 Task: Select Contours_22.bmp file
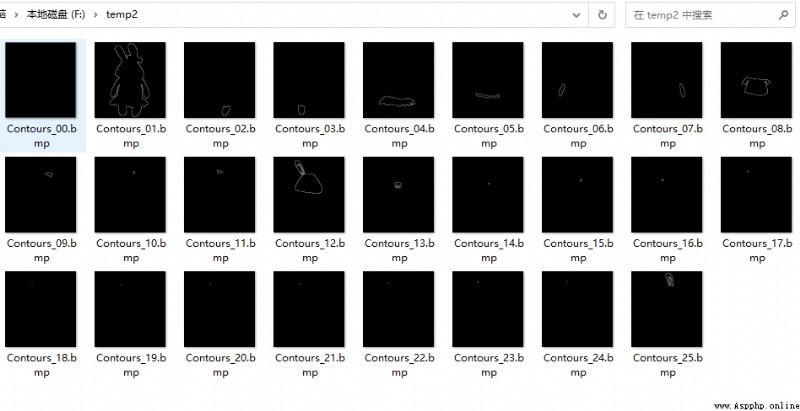tap(399, 324)
